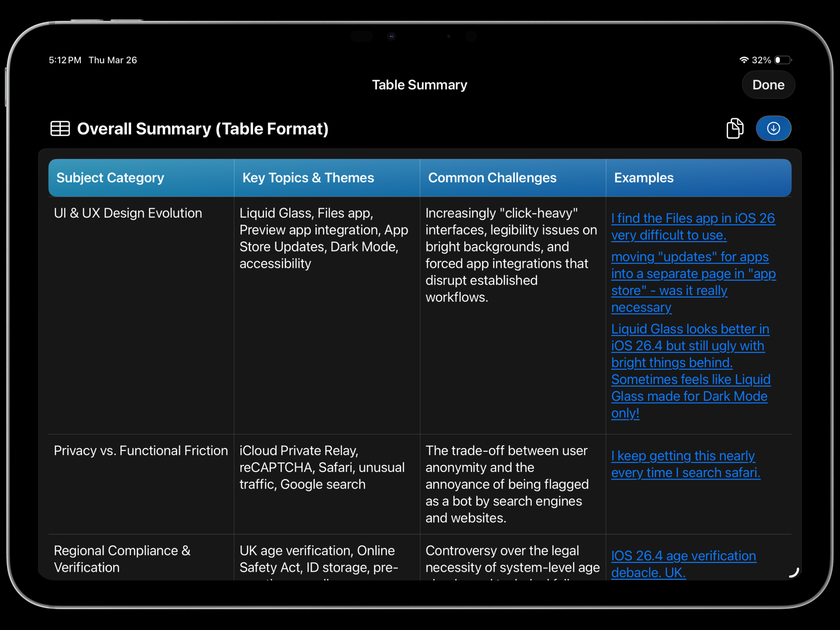Tap the 'UK age verification, Online Safety Act' cell
Image resolution: width=840 pixels, height=630 pixels.
point(327,557)
